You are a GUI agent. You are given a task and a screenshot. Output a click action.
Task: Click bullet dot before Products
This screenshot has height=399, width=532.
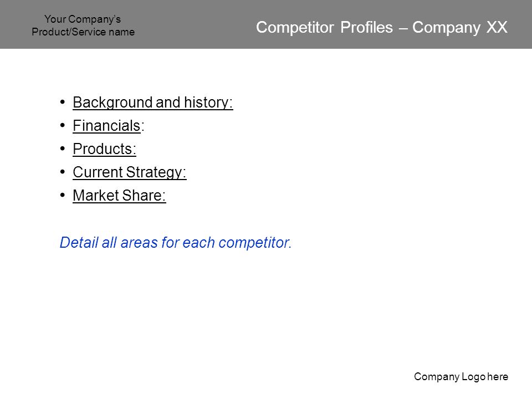(63, 149)
